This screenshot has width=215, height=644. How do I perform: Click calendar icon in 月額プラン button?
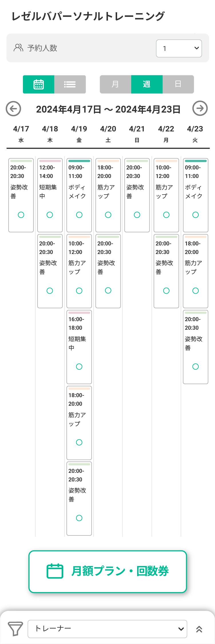(x=55, y=571)
